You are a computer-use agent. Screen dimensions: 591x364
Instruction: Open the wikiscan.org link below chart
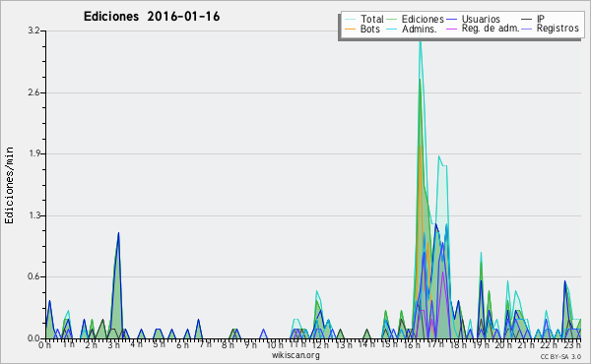click(x=295, y=355)
